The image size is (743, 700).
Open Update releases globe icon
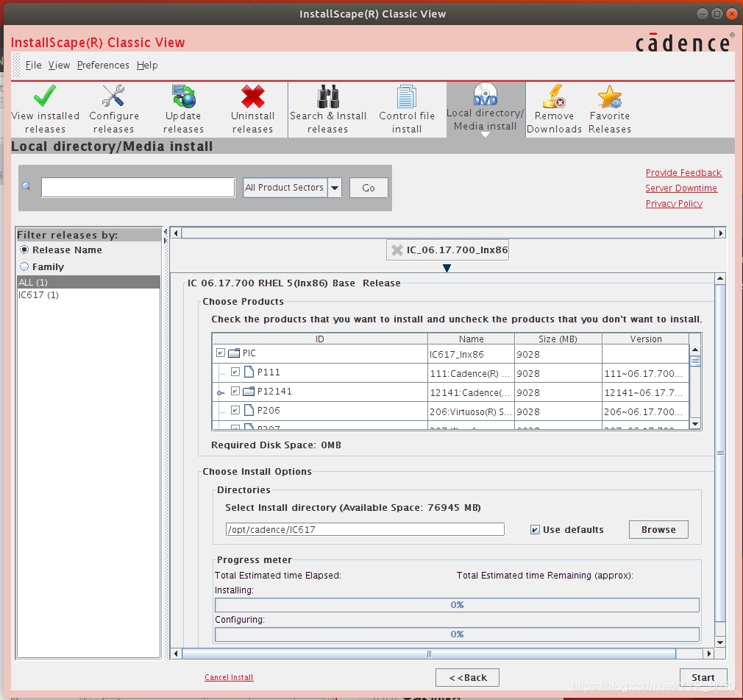183,96
